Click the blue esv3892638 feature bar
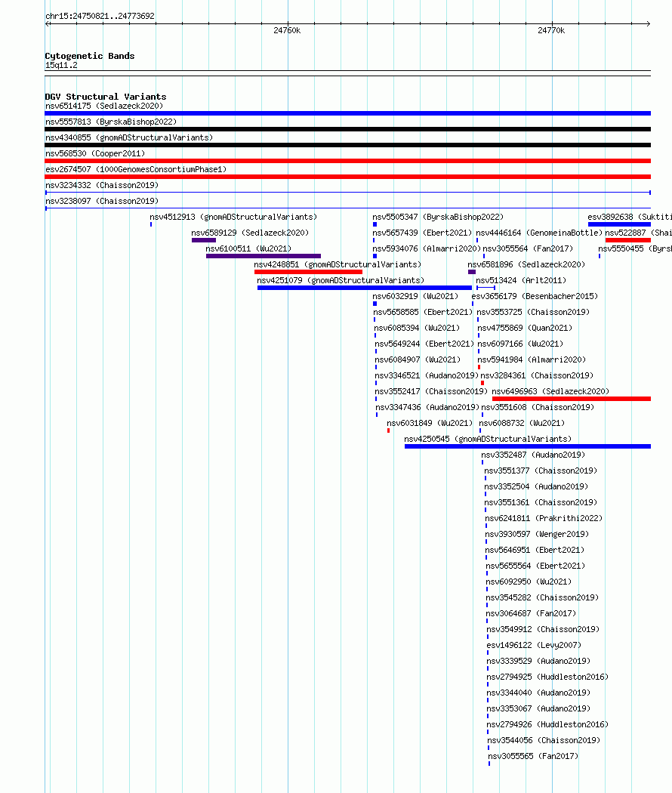Image resolution: width=672 pixels, height=793 pixels. (619, 224)
